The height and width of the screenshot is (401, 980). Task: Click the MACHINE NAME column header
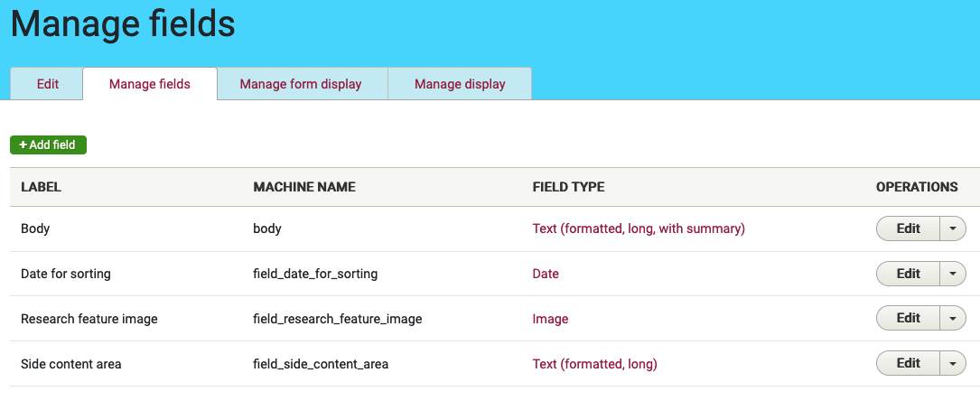tap(304, 187)
